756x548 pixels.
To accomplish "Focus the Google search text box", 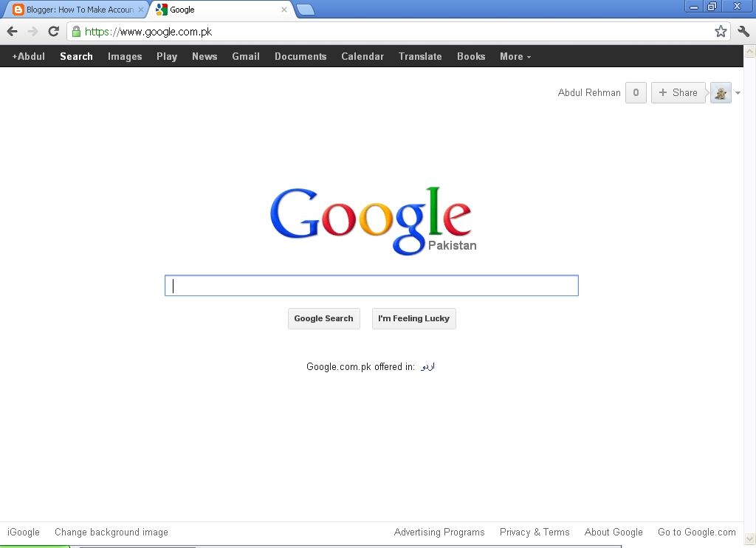I will click(372, 286).
